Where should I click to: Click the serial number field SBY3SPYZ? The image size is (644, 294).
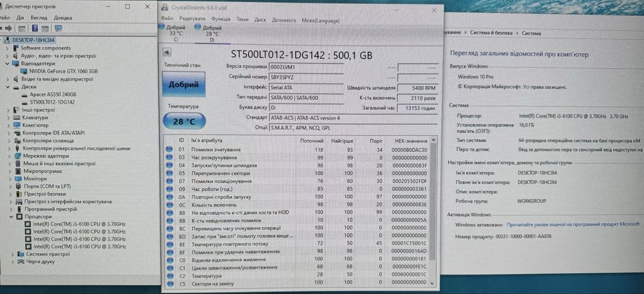(306, 77)
